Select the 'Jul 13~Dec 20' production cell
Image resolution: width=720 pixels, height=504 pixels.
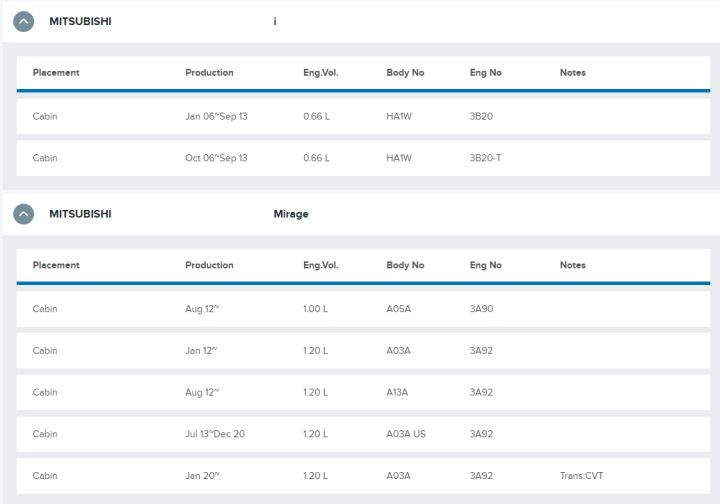point(215,434)
